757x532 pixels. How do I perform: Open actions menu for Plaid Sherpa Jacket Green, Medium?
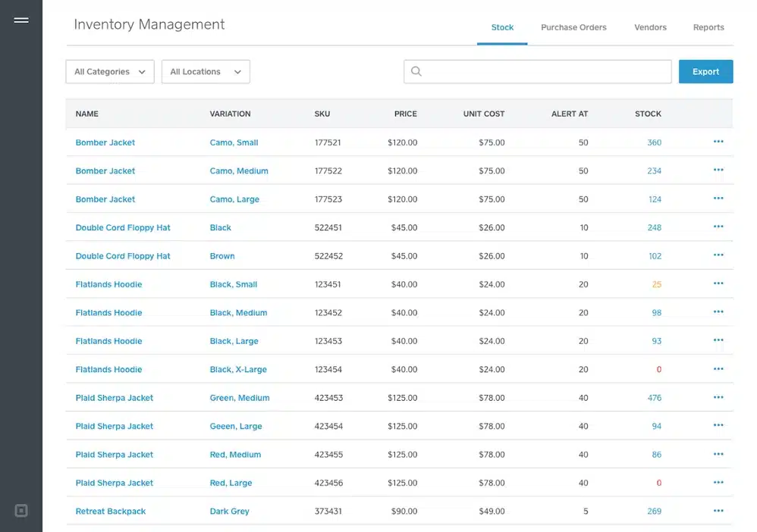point(718,398)
